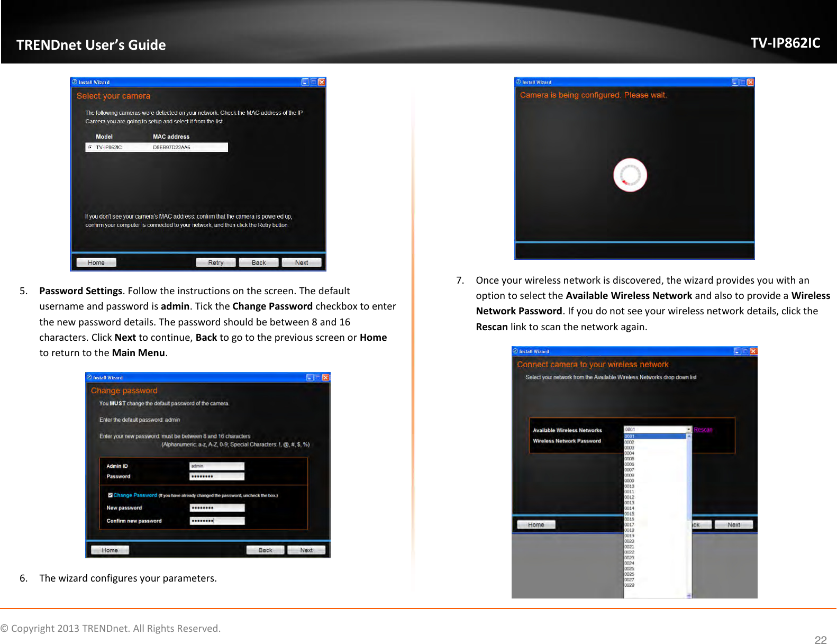Click the Admin ID input field

coord(217,466)
